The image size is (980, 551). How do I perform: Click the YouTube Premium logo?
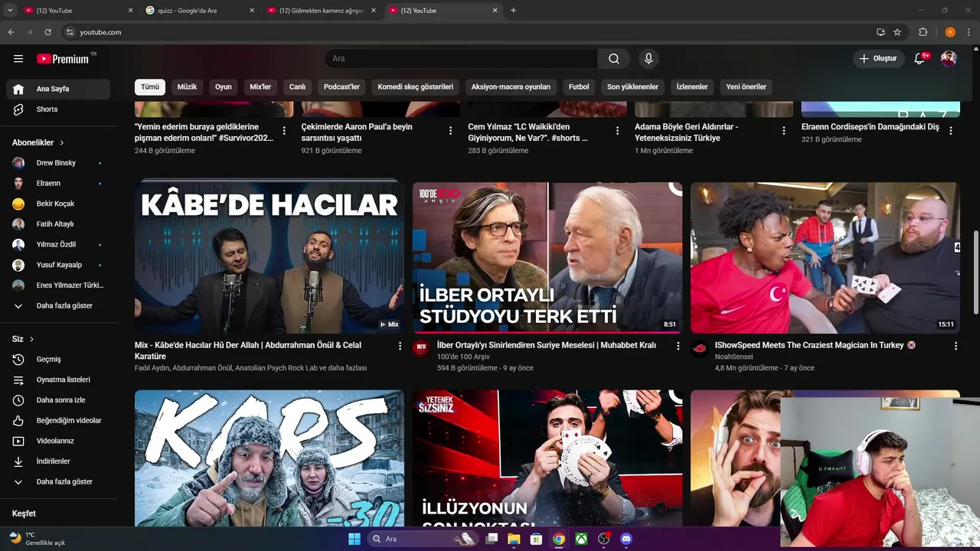67,59
